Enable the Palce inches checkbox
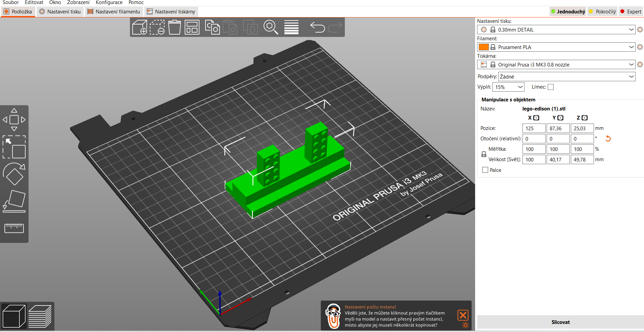This screenshot has width=644, height=332. [485, 170]
